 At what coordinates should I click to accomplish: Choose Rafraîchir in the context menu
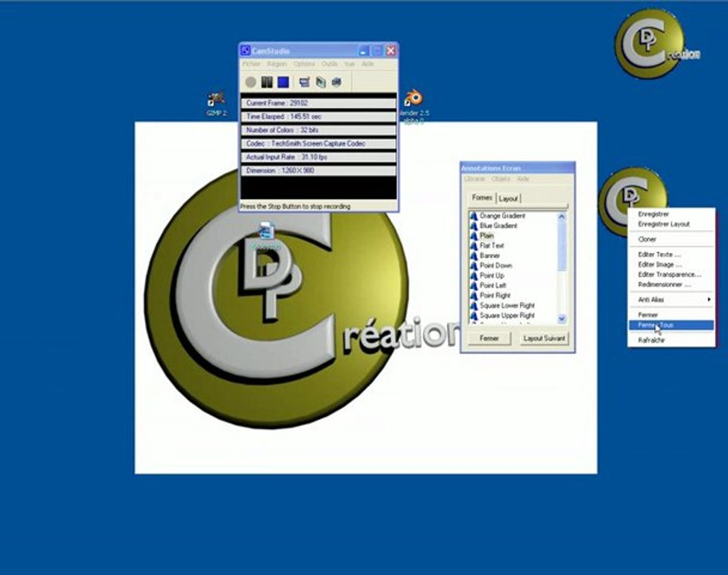[671, 340]
